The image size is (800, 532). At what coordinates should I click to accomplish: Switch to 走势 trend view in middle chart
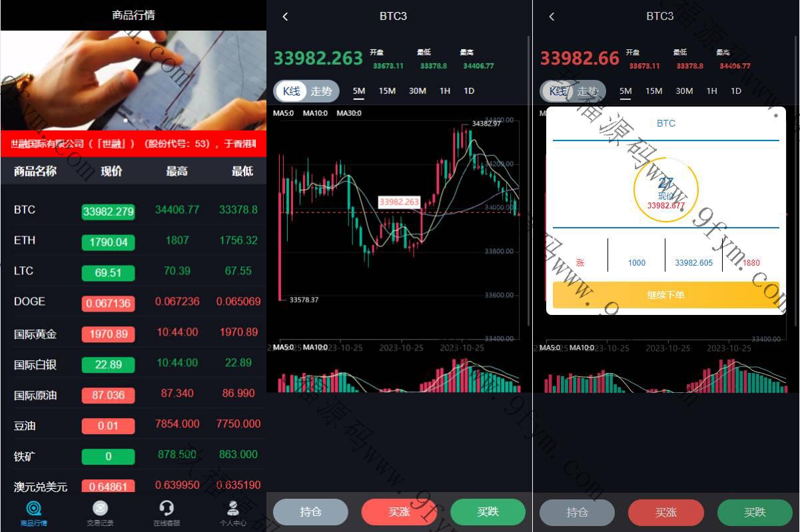[x=322, y=91]
